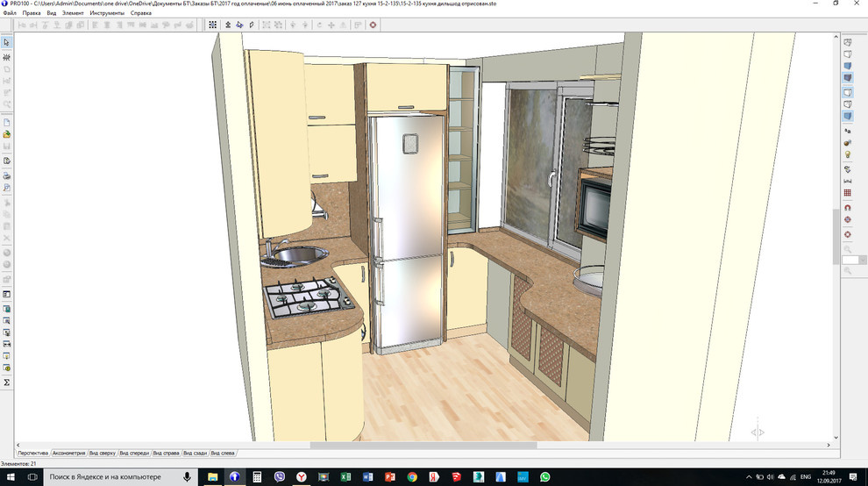The width and height of the screenshot is (868, 486).
Task: Toggle the dimensions display icon
Action: click(x=848, y=180)
